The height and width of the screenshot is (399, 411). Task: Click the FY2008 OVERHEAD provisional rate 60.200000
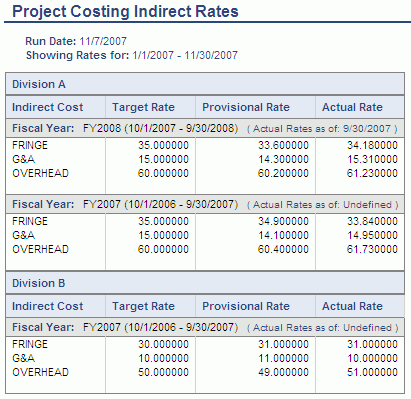click(x=283, y=173)
